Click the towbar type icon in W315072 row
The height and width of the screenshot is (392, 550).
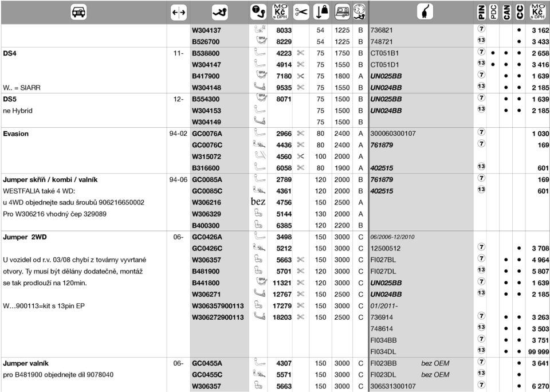pyautogui.click(x=259, y=156)
